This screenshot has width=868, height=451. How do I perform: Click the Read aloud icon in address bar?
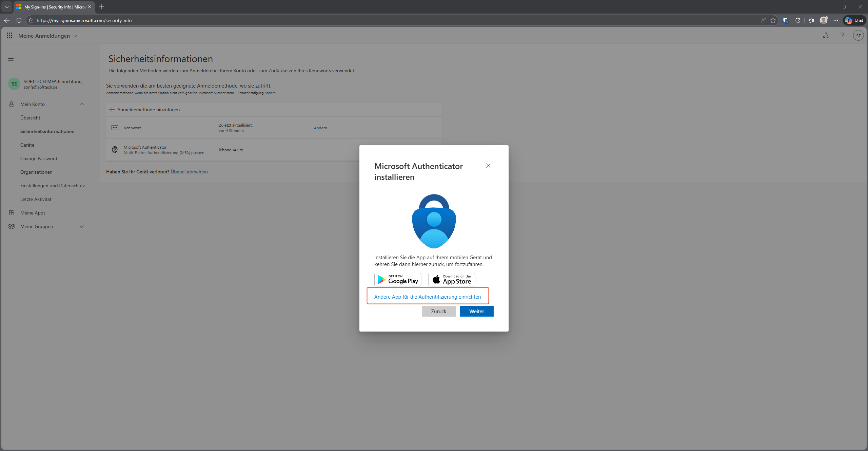pos(763,20)
